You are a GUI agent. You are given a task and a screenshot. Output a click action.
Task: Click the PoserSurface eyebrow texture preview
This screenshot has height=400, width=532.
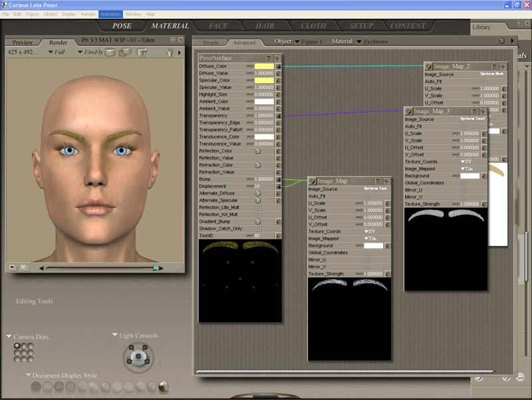point(239,279)
